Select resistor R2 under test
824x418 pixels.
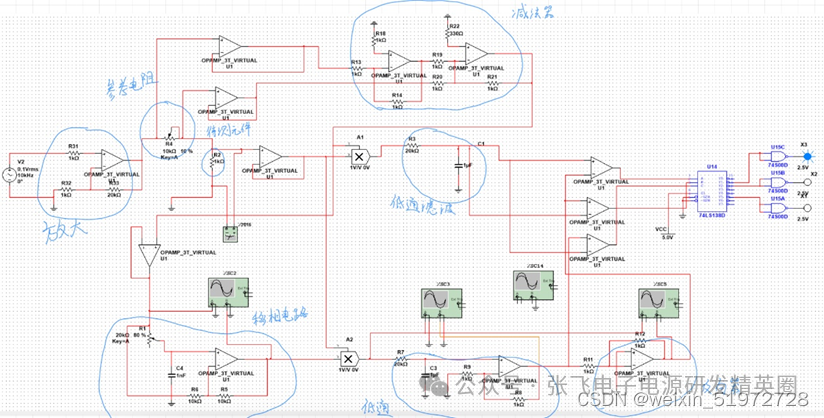212,162
